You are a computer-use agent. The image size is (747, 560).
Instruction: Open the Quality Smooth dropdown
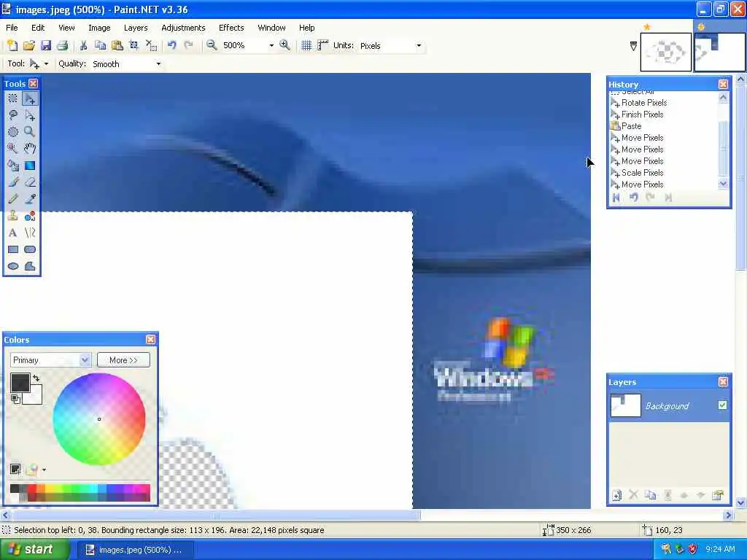click(x=158, y=64)
